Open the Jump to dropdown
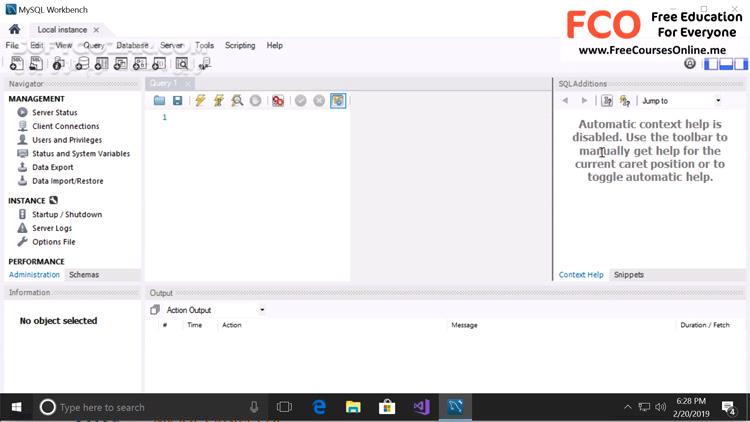750x422 pixels. coord(681,100)
